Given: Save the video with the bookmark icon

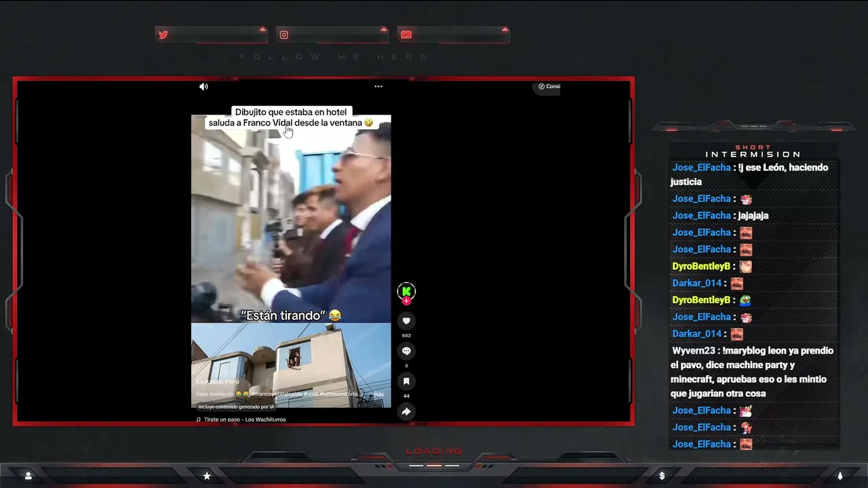Looking at the screenshot, I should point(406,381).
